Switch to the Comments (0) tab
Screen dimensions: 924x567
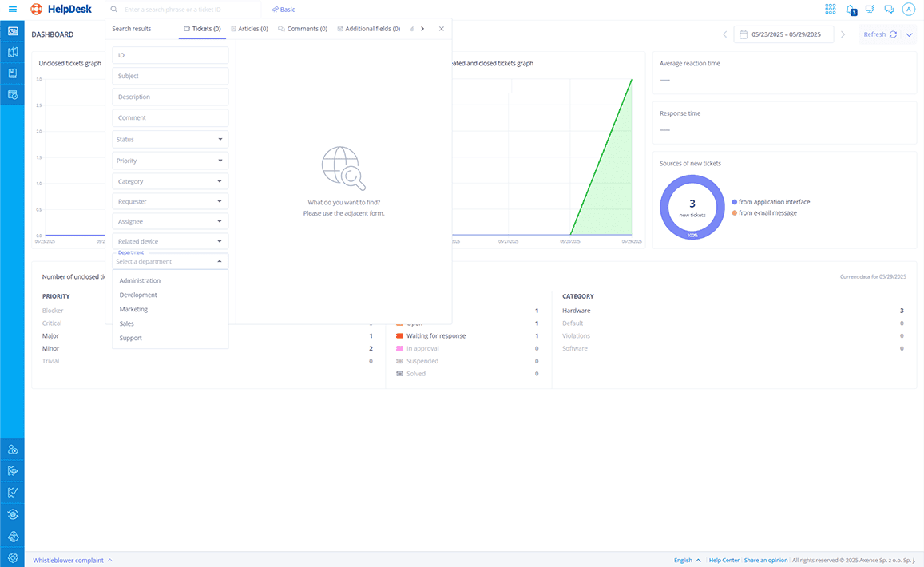pos(303,29)
